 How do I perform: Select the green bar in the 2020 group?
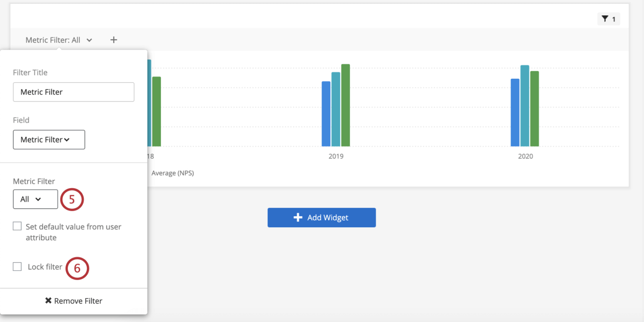(534, 109)
